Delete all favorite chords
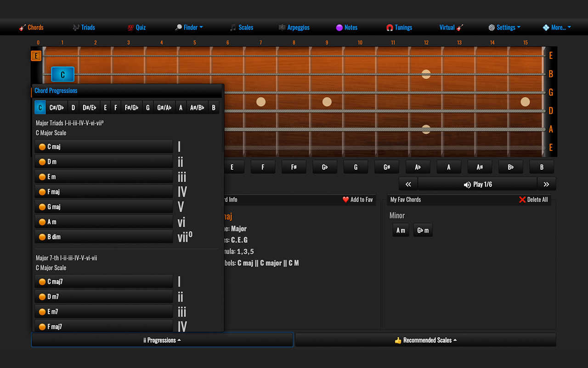Image resolution: width=588 pixels, height=368 pixels. click(533, 200)
